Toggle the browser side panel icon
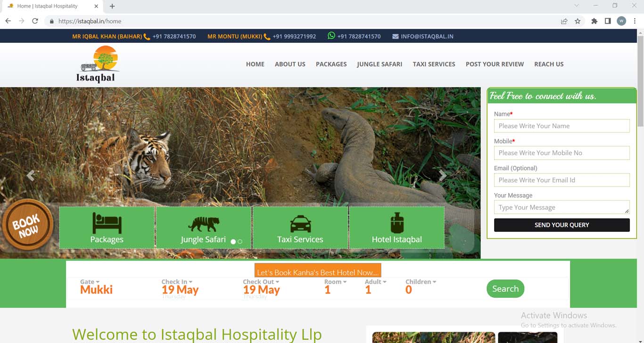Viewport: 644px width, 343px height. coord(608,21)
